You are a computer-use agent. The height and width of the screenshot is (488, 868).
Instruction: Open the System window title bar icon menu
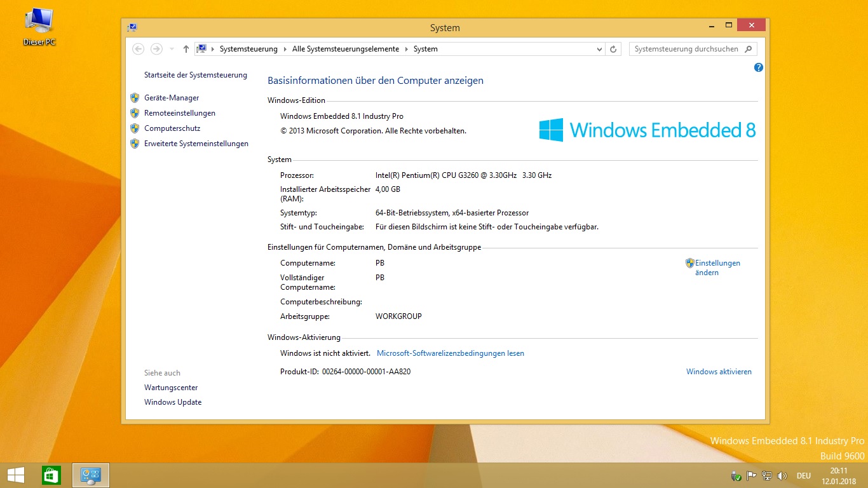coord(132,27)
